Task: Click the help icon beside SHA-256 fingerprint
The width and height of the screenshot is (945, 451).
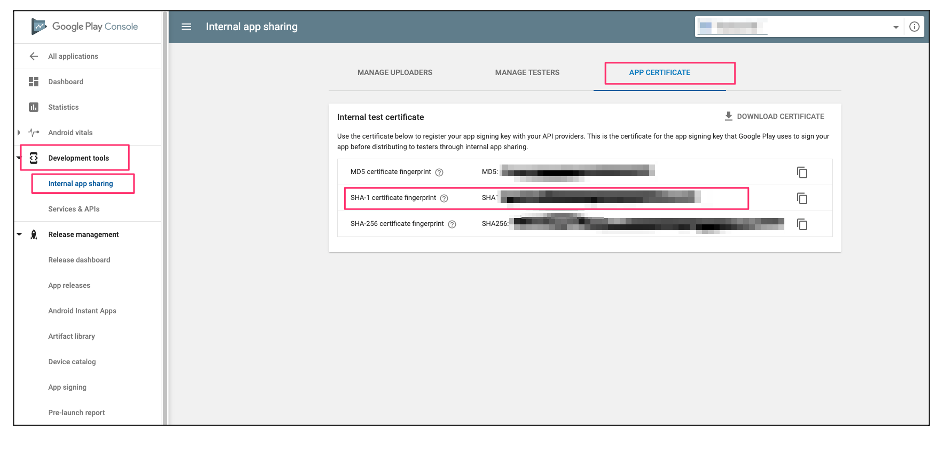Action: point(452,224)
